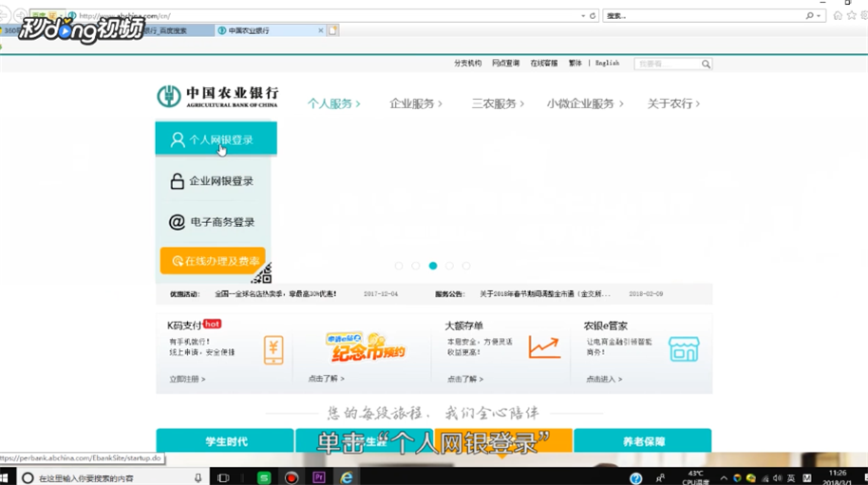Viewport: 868px width, 485px height.
Task: Click the magnifier icon in the browser search box
Action: click(809, 16)
